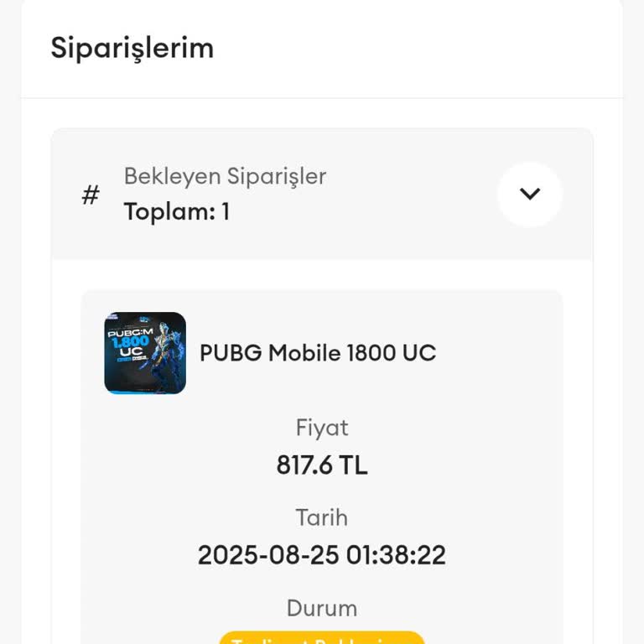Select the Bekleyen Siparişler section label
Viewport: 644px width, 644px height.
(x=225, y=176)
